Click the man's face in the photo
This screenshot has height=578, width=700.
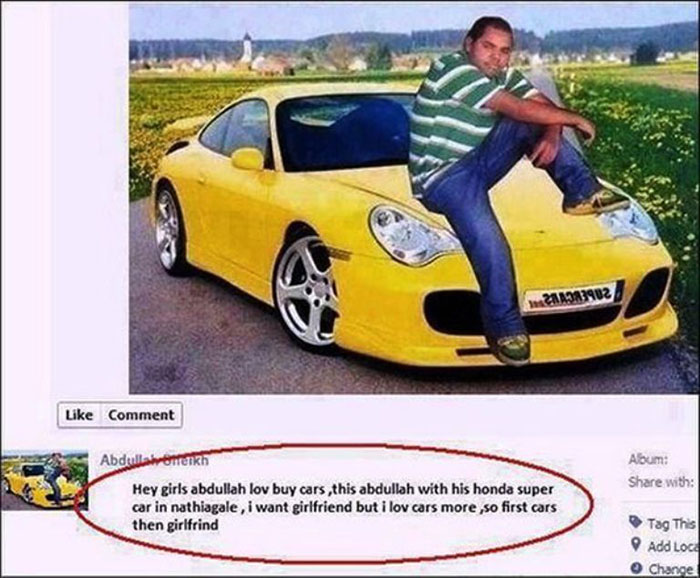coord(492,50)
